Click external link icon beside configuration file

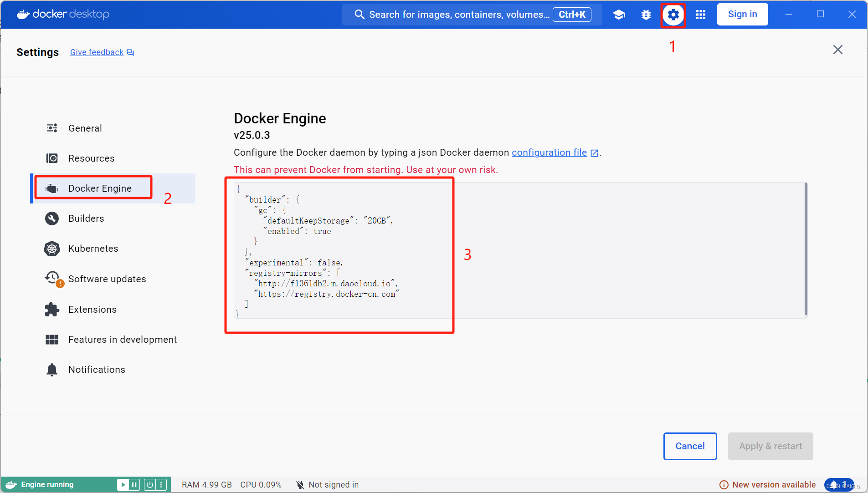pyautogui.click(x=594, y=153)
